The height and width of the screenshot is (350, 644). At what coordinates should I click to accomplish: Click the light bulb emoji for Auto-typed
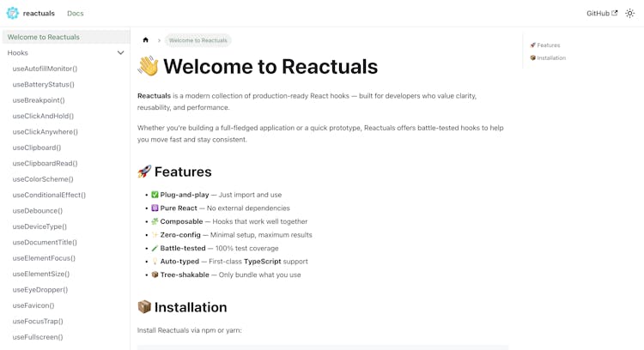tap(155, 262)
